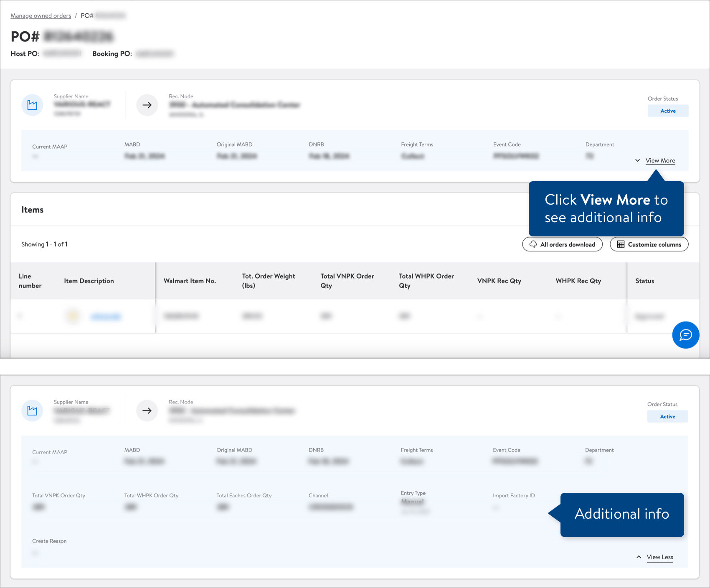Click the round item icon in Item Description cell

click(x=73, y=316)
